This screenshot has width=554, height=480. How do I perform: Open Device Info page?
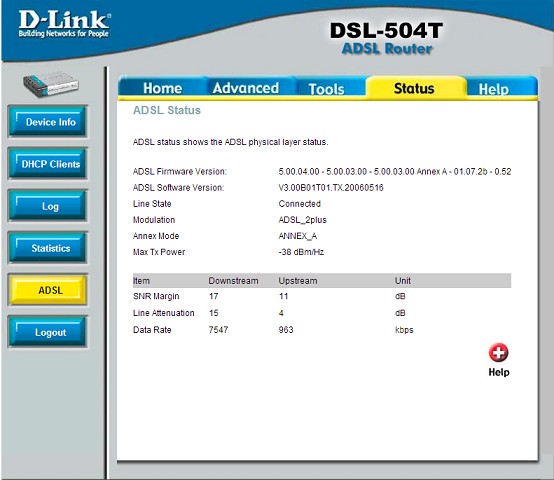(48, 122)
